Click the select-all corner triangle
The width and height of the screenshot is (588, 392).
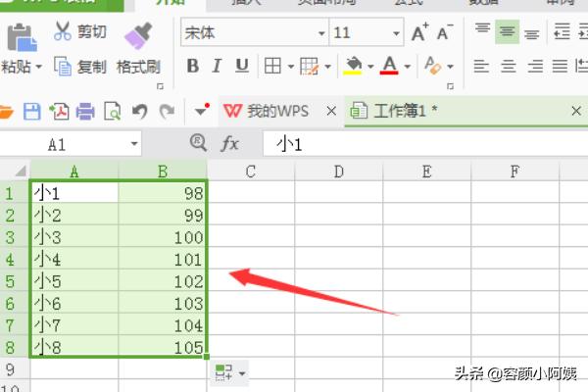click(x=21, y=171)
